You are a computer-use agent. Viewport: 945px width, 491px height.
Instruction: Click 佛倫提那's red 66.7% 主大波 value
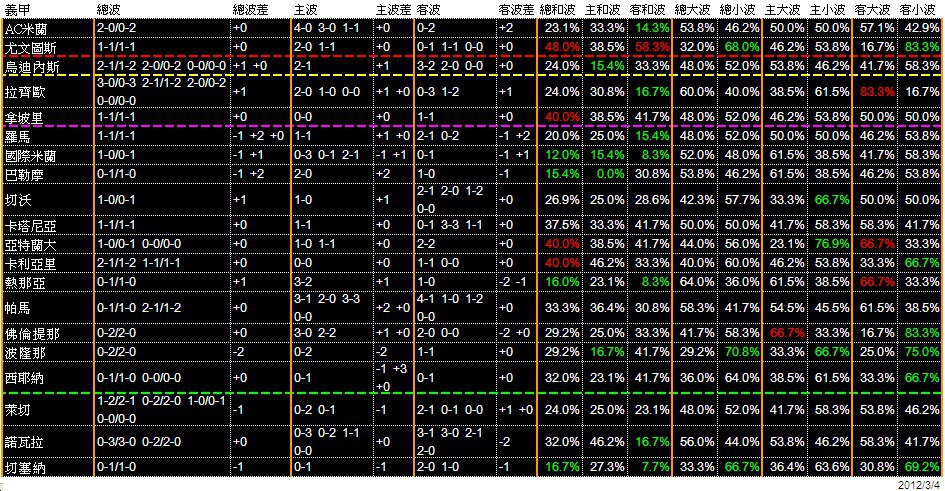(787, 333)
